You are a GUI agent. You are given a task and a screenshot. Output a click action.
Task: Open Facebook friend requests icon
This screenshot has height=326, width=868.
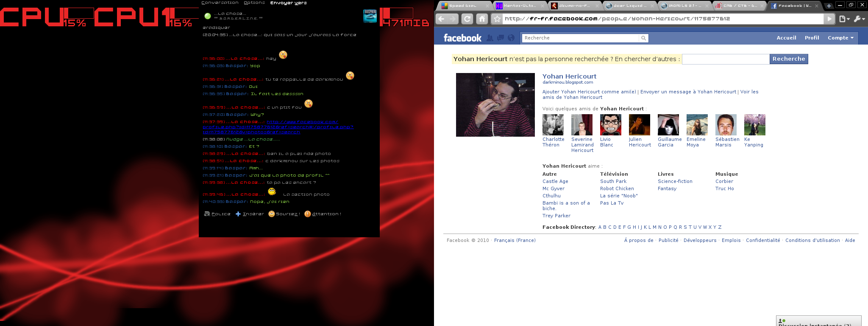pos(490,38)
